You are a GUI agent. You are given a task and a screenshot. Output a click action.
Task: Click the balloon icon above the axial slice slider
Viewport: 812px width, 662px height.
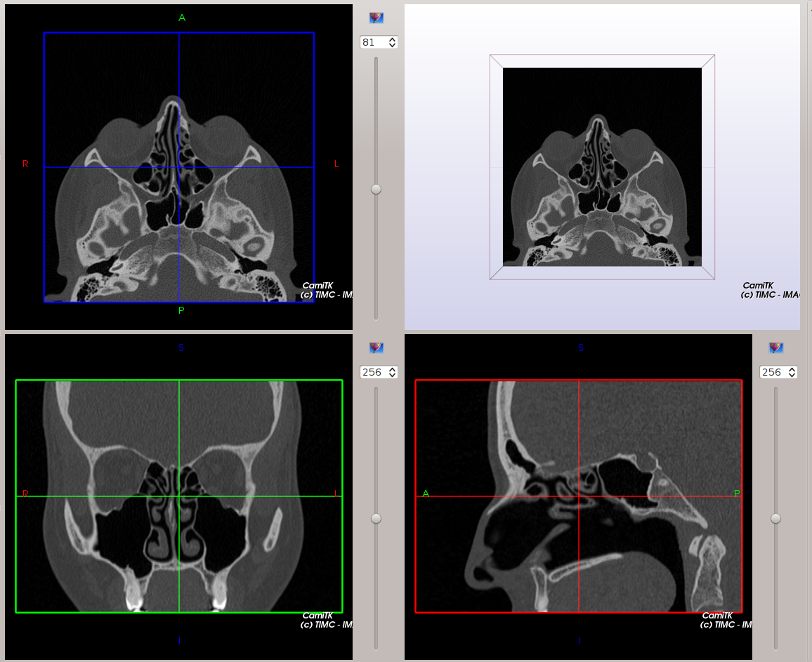point(376,17)
